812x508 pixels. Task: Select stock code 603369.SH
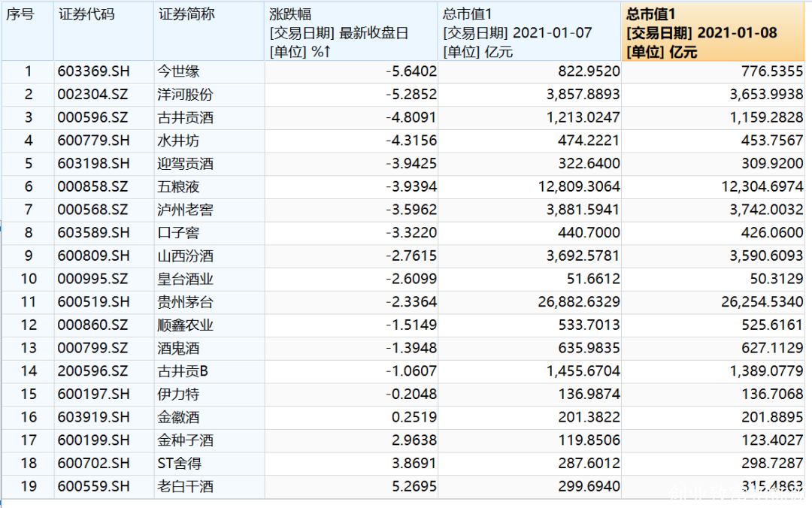[94, 71]
